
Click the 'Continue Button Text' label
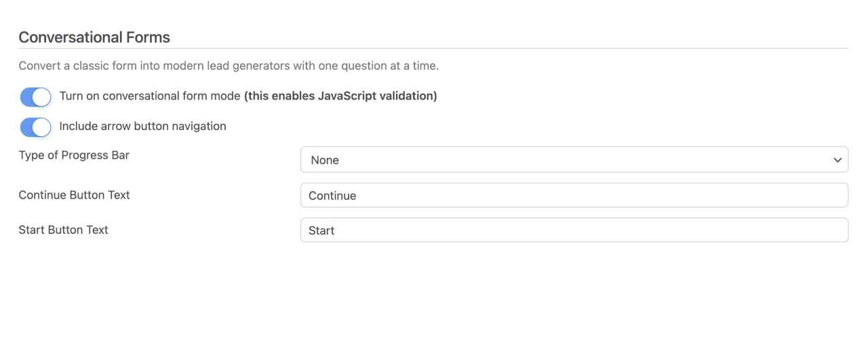click(x=74, y=195)
